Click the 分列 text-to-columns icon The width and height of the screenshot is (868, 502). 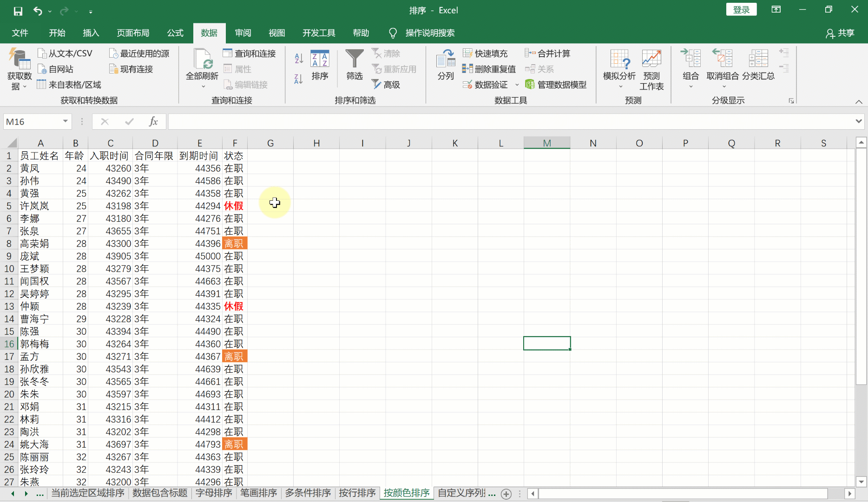[x=446, y=65]
